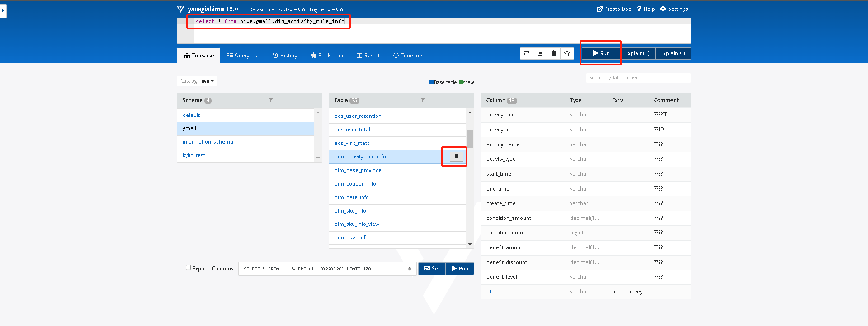Click the swap arrows toolbar icon
The width and height of the screenshot is (868, 326).
pos(527,53)
